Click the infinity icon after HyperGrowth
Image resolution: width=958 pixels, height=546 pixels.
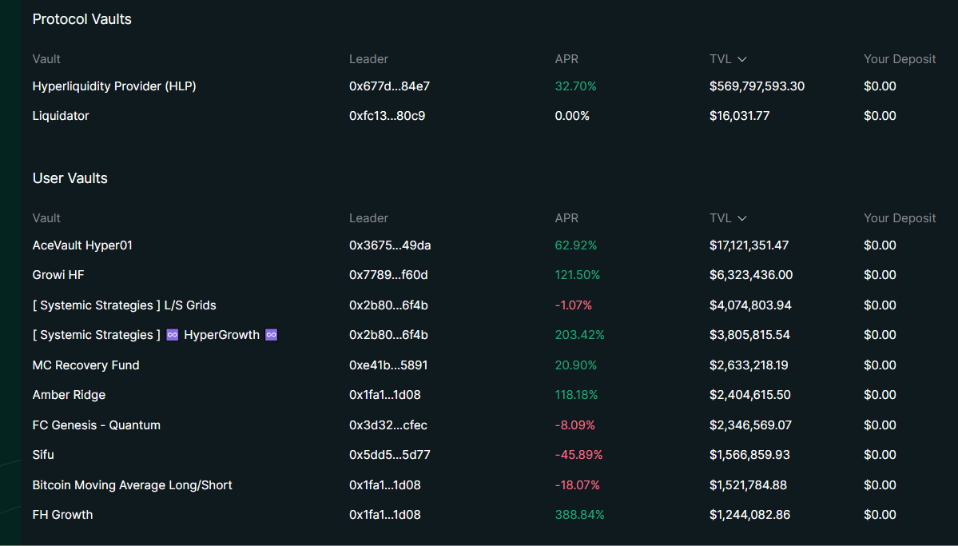tap(271, 335)
